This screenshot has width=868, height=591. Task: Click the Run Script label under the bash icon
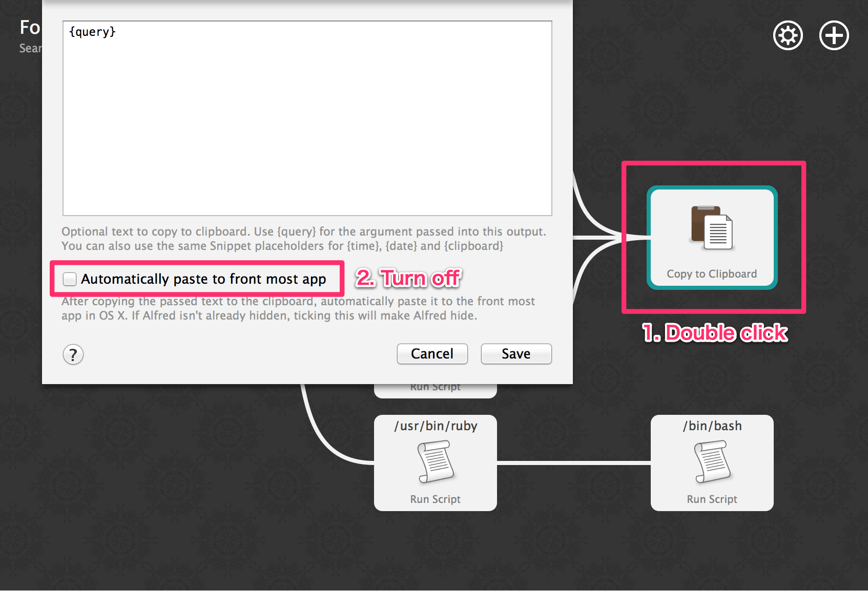click(712, 499)
